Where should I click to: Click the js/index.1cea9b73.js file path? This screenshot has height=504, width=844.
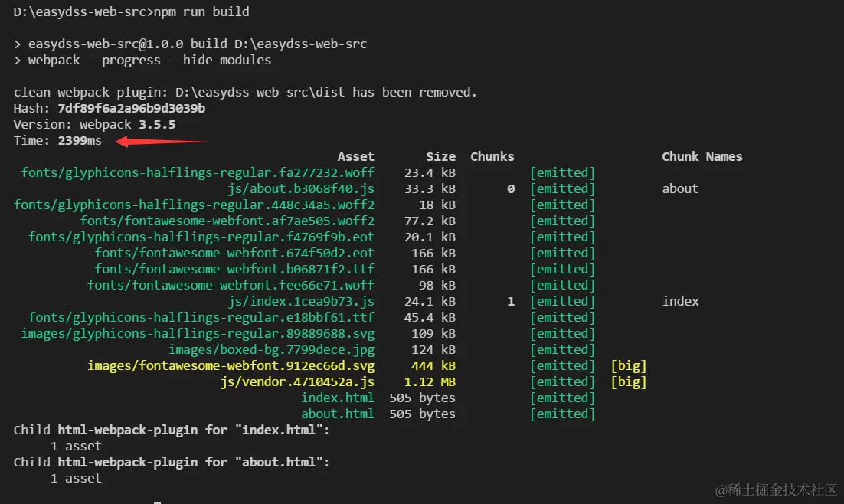(x=301, y=302)
